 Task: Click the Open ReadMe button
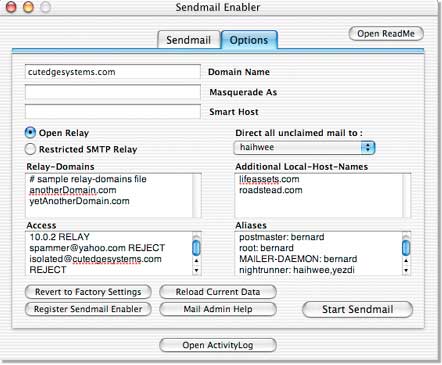(386, 34)
